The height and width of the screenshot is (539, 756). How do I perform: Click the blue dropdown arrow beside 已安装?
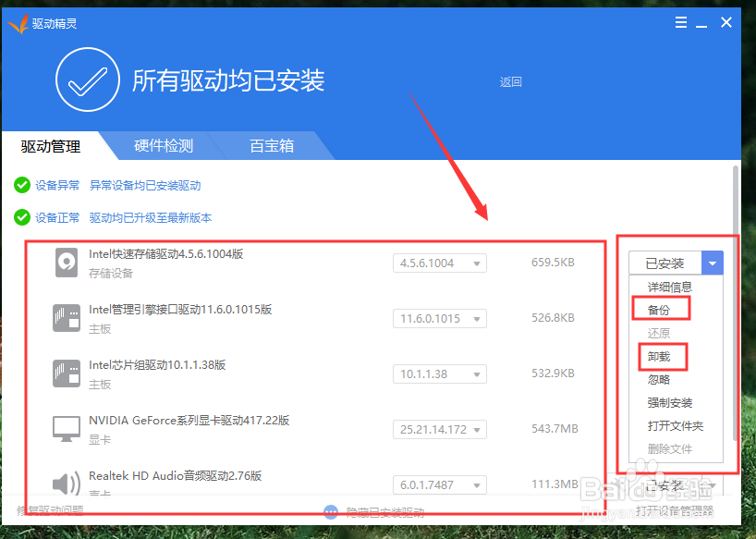point(713,263)
